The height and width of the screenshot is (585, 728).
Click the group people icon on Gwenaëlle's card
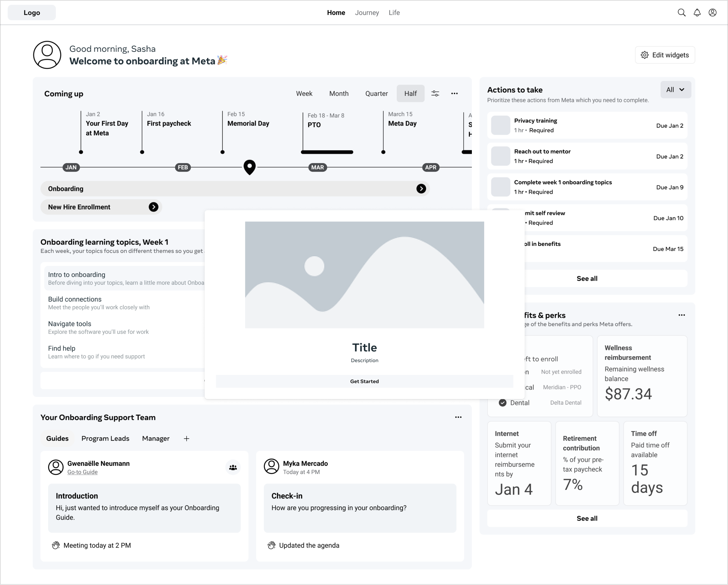[233, 467]
